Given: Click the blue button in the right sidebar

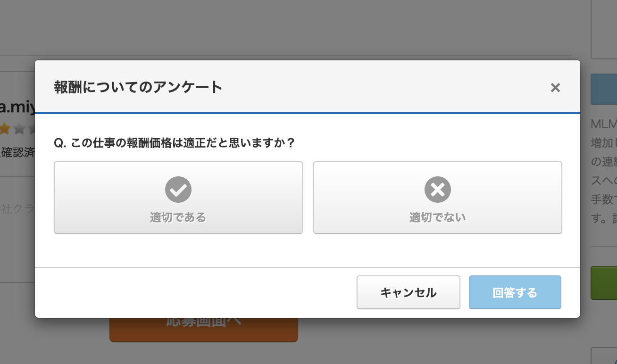Looking at the screenshot, I should (606, 89).
